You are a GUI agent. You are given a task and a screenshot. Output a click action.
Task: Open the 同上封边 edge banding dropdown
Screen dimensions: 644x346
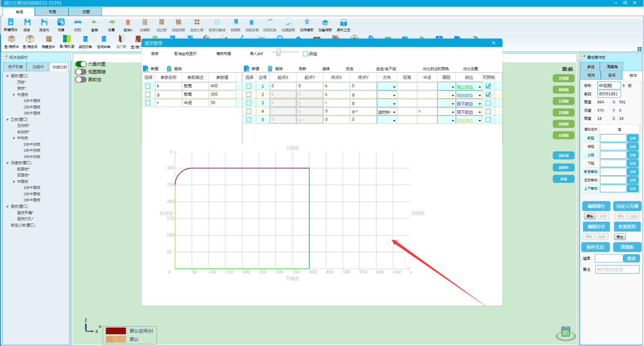(479, 87)
